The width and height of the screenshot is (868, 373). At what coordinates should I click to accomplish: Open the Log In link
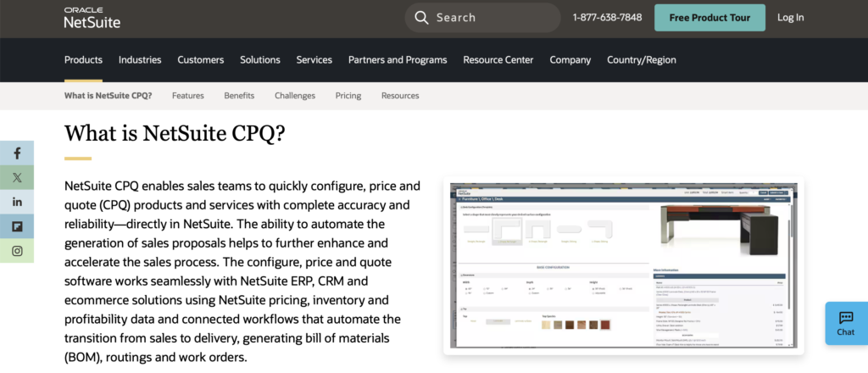pos(791,18)
